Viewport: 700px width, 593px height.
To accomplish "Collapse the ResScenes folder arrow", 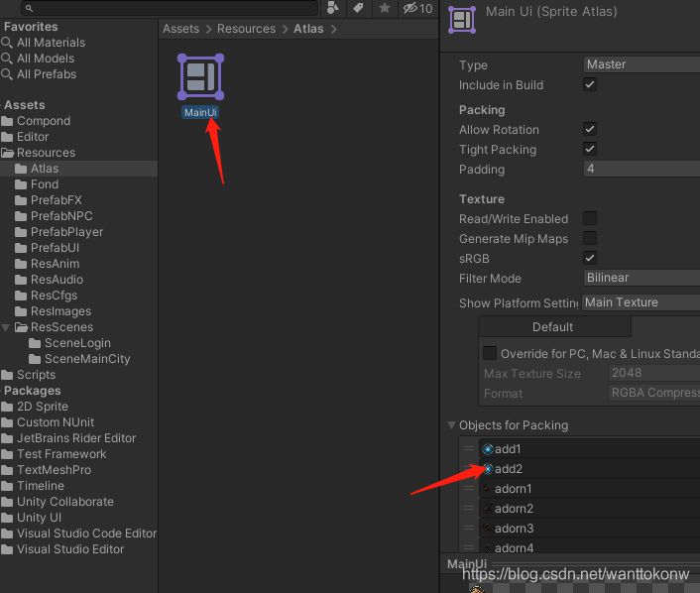I will click(6, 328).
